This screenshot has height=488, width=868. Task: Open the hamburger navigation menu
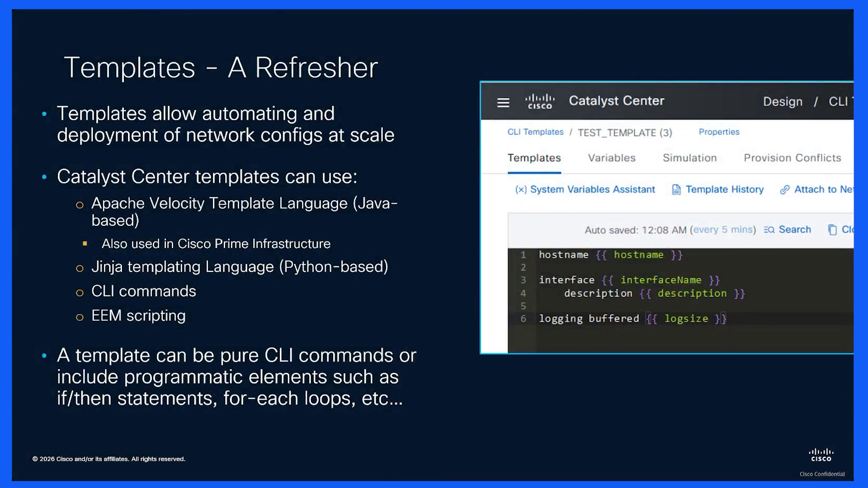click(x=503, y=103)
